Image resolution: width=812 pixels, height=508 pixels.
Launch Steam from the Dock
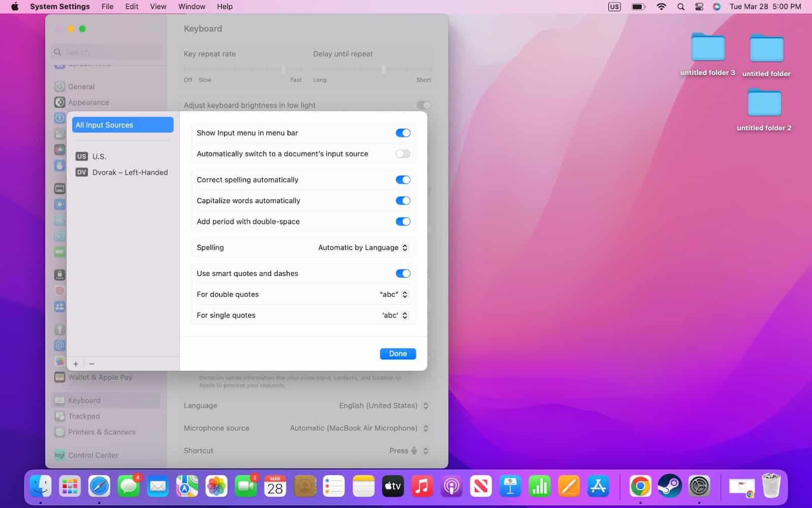point(670,486)
